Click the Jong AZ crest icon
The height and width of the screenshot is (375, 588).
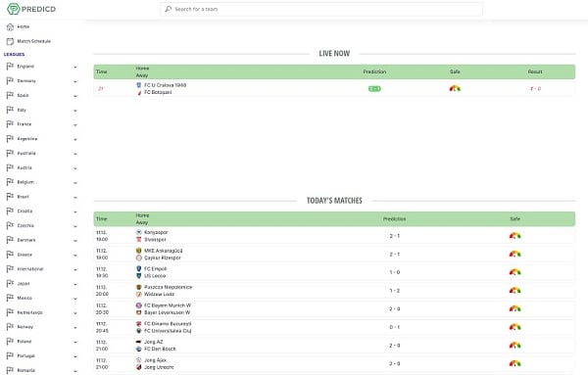[139, 342]
